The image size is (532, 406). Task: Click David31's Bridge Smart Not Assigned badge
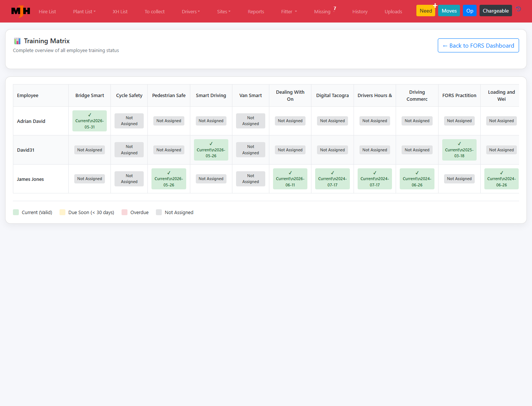(90, 150)
